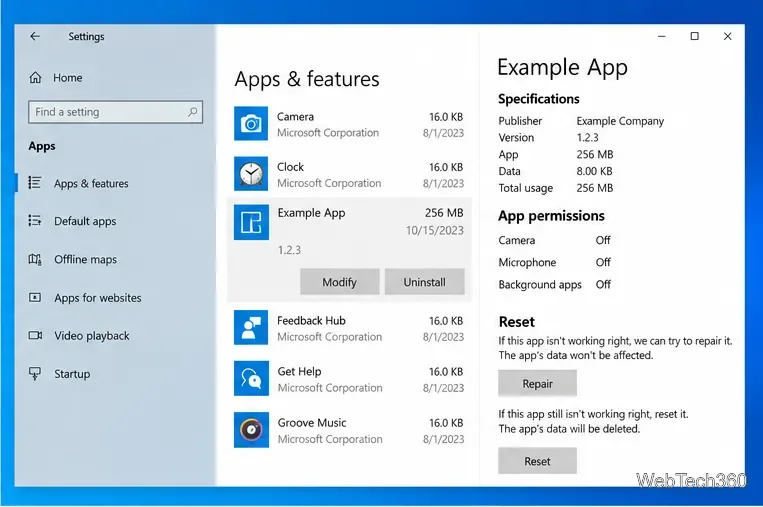This screenshot has height=507, width=763.
Task: Uninstall Example App
Action: pos(424,282)
